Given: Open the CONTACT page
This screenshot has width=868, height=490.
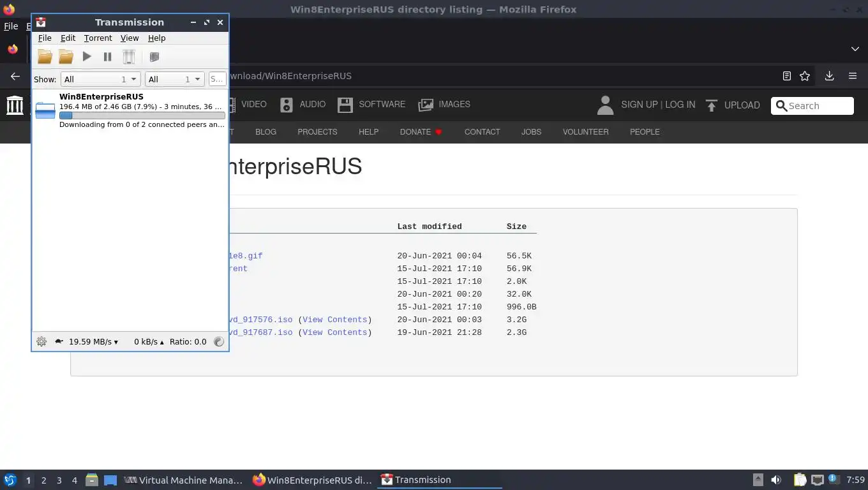Looking at the screenshot, I should click(x=482, y=132).
